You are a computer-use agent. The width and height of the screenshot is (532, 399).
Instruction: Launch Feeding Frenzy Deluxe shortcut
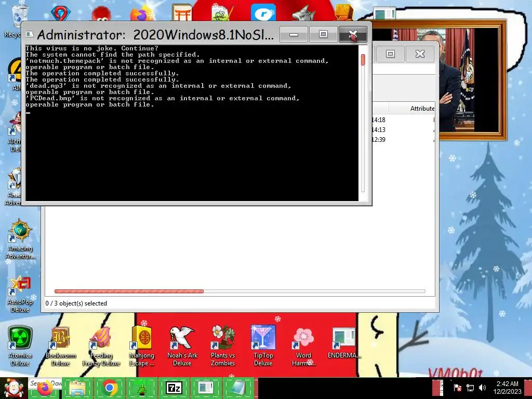pyautogui.click(x=101, y=346)
